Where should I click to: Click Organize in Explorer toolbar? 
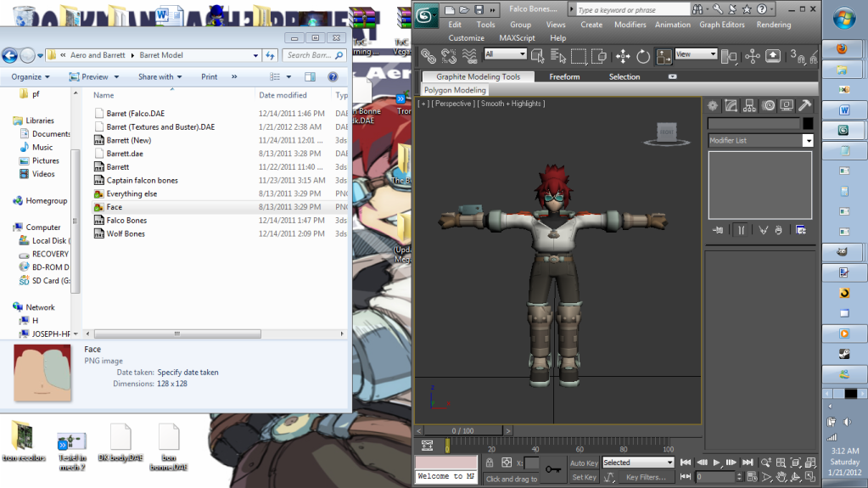tap(31, 77)
